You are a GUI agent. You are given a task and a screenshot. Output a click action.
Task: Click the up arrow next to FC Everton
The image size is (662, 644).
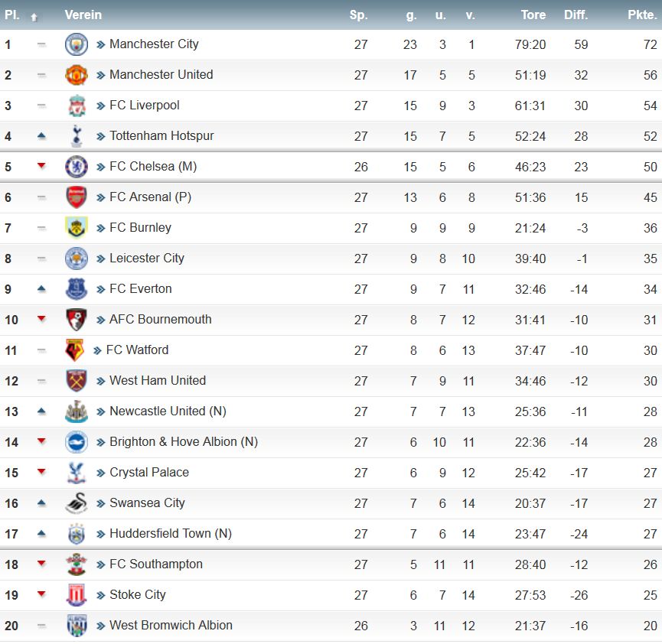tap(41, 289)
